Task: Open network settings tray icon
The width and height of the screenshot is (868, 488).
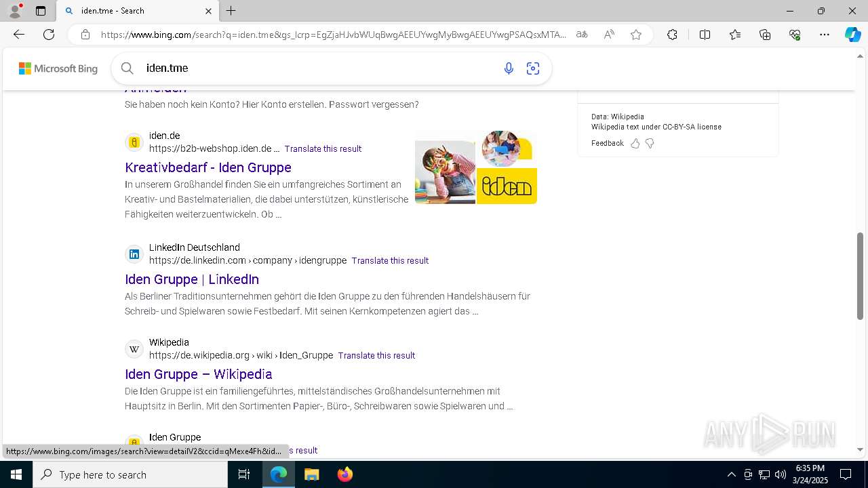Action: pyautogui.click(x=764, y=474)
